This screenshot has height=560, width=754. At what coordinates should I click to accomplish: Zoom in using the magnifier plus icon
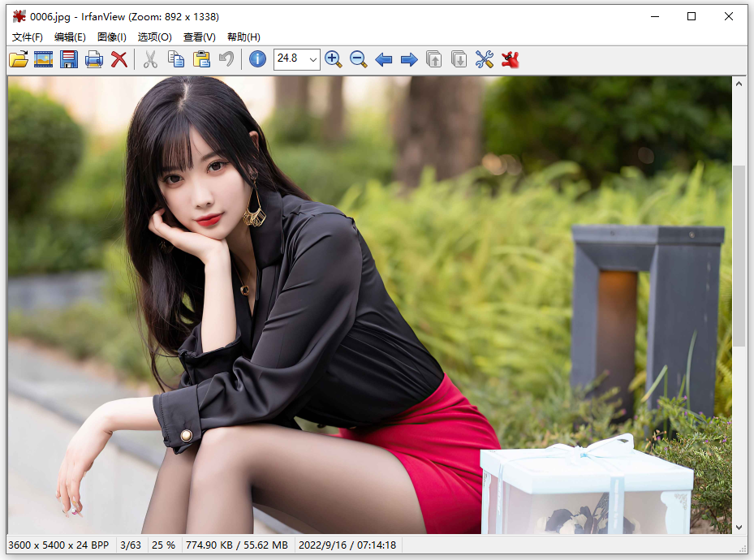[x=333, y=58]
